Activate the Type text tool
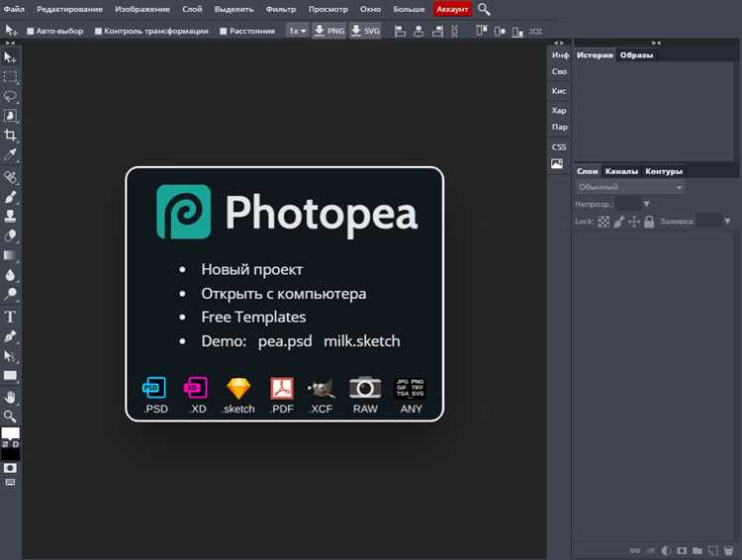This screenshot has width=742, height=560. (x=10, y=317)
